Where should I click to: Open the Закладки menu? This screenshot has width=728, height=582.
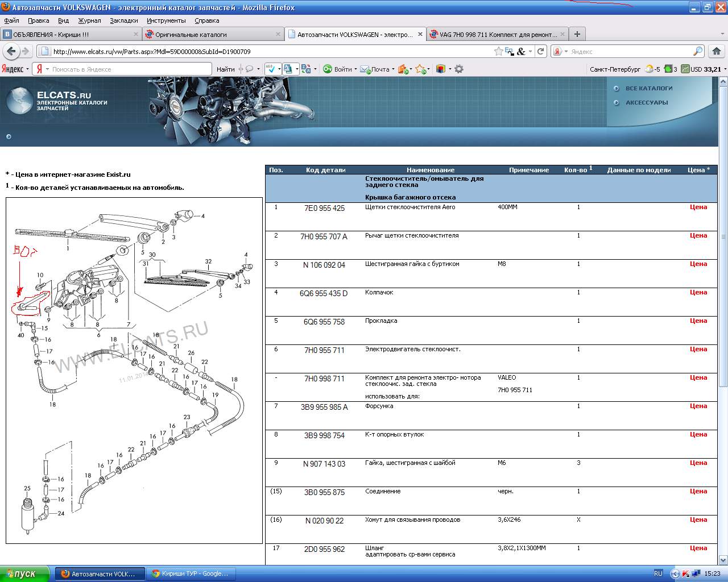tap(124, 20)
